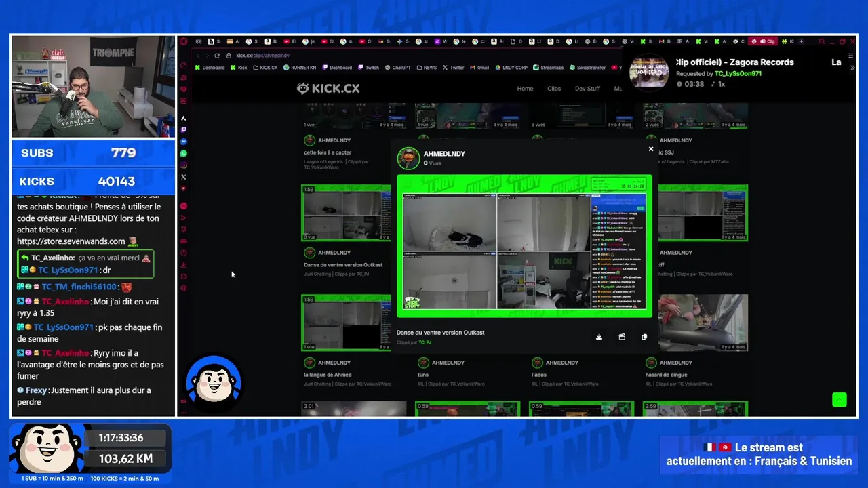The width and height of the screenshot is (868, 488).
Task: Open the Dashboard bookmark with Kick icon
Action: point(210,68)
